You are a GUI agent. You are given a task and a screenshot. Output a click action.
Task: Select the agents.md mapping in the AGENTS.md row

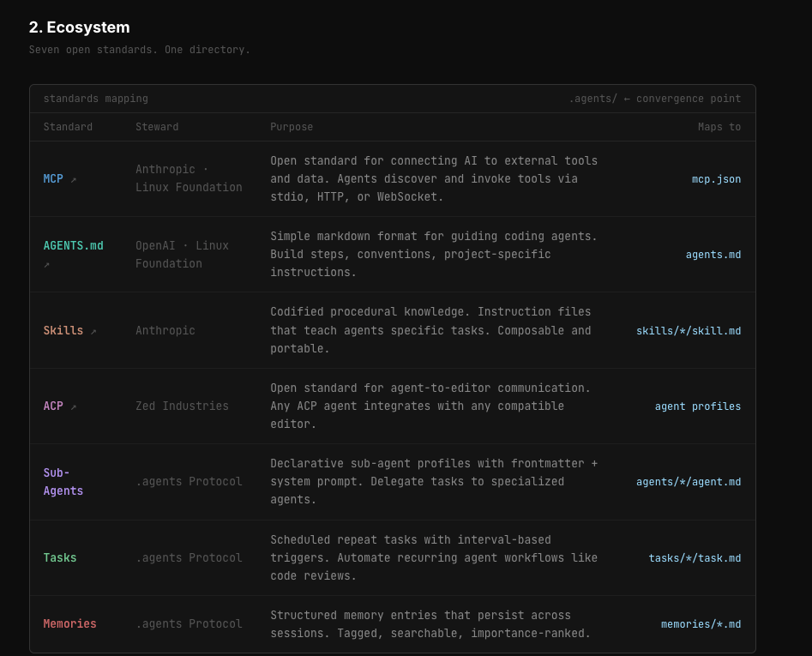[x=713, y=255]
